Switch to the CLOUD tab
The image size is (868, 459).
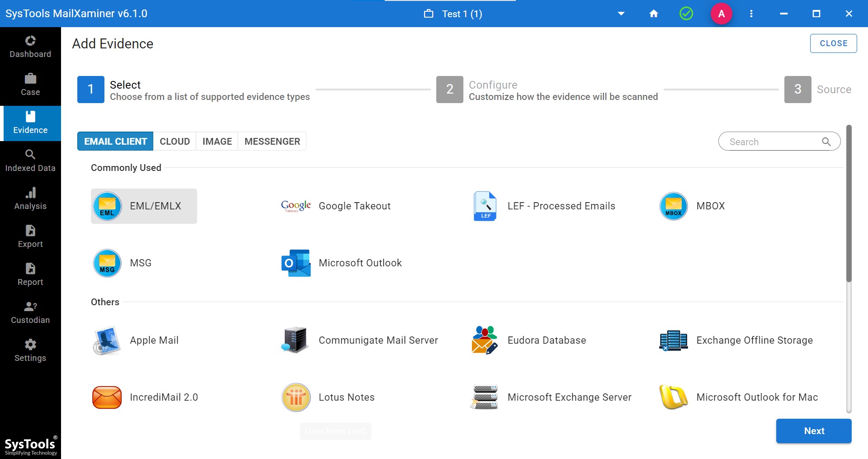coord(175,142)
